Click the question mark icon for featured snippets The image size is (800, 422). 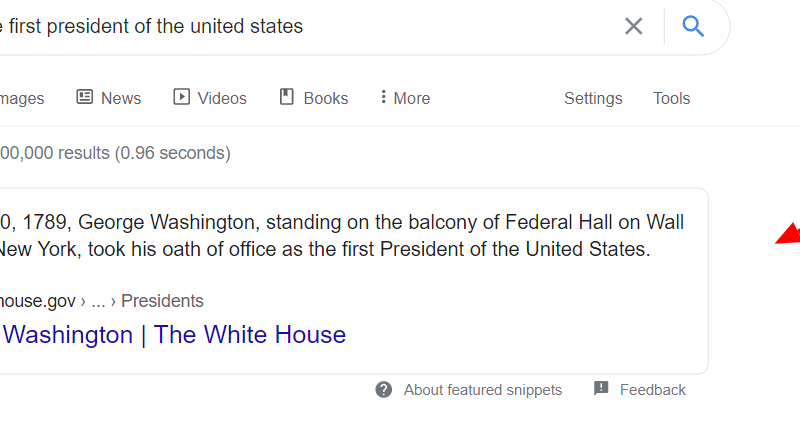pos(384,389)
